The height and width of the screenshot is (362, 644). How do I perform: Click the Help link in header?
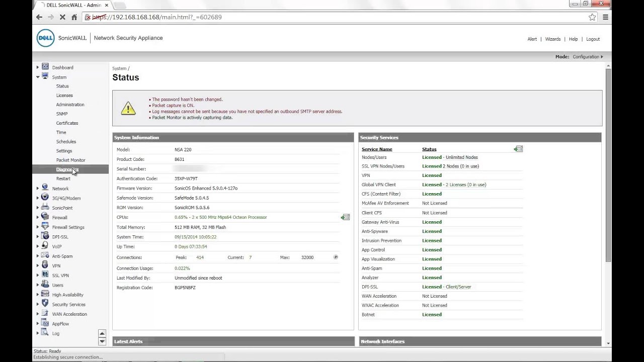[573, 39]
